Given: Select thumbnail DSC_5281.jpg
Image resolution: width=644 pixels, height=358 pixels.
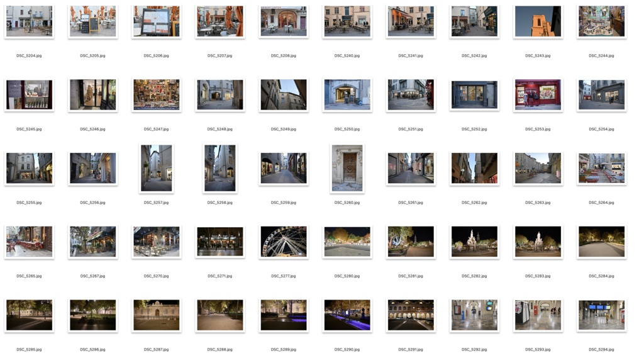Looking at the screenshot, I should (411, 242).
